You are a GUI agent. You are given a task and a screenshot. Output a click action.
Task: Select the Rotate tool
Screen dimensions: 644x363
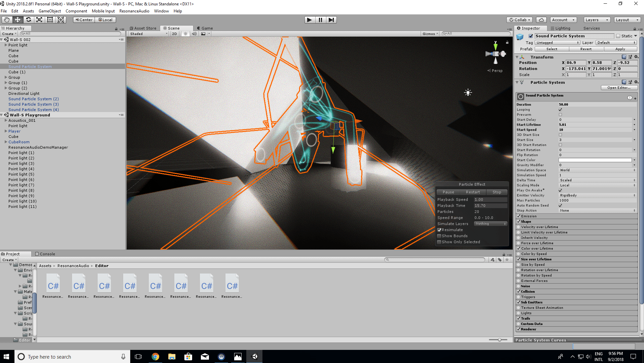(29, 20)
